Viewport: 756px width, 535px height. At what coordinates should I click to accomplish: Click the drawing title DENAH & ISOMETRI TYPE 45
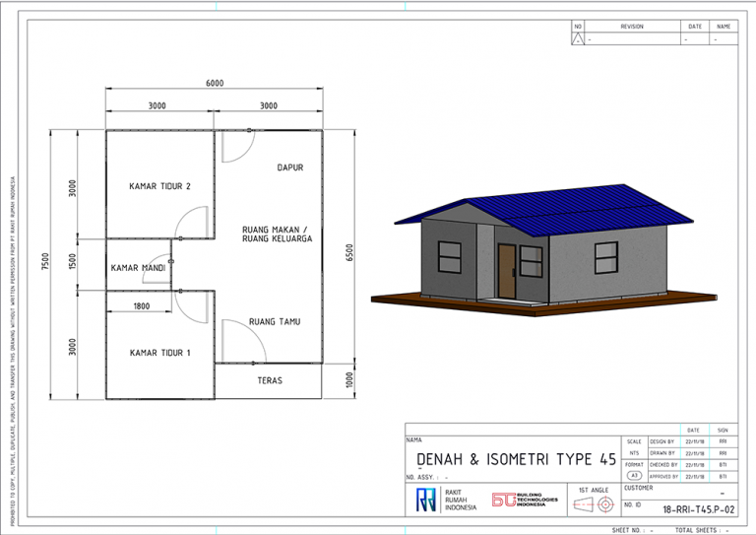(516, 459)
